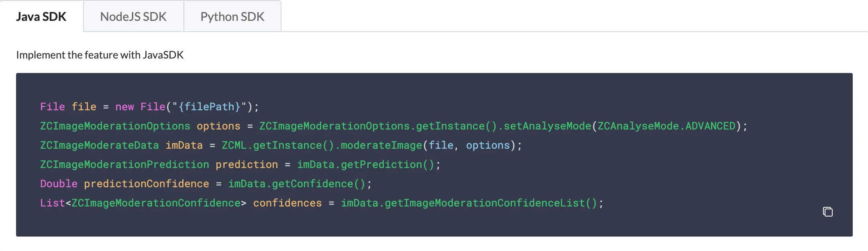Click the 'Implement the feature with JavaSDK' text
868x251 pixels.
click(x=100, y=55)
